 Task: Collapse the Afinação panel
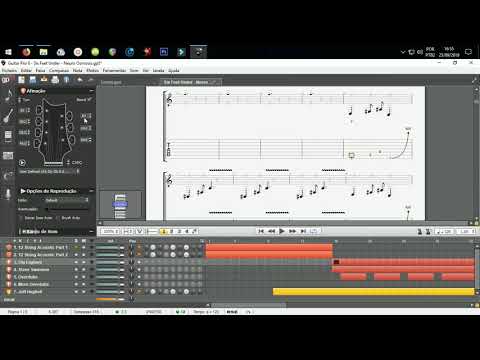(x=91, y=91)
